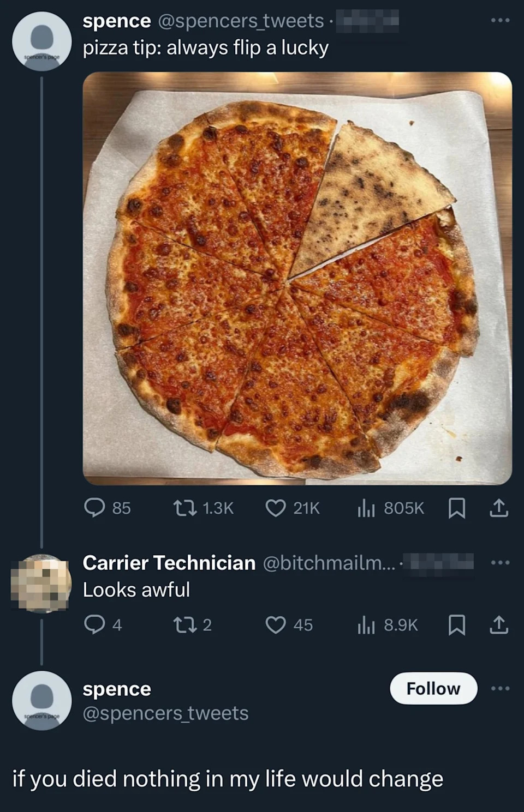The image size is (524, 812).
Task: Open Carrier Technician's blurred avatar
Action: [41, 583]
